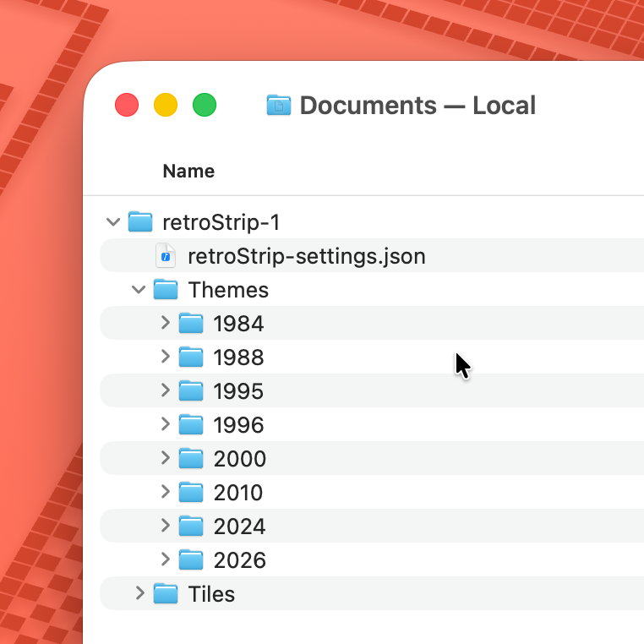Click the retroStrip-settings.json file icon
The height and width of the screenshot is (644, 644).
(166, 256)
